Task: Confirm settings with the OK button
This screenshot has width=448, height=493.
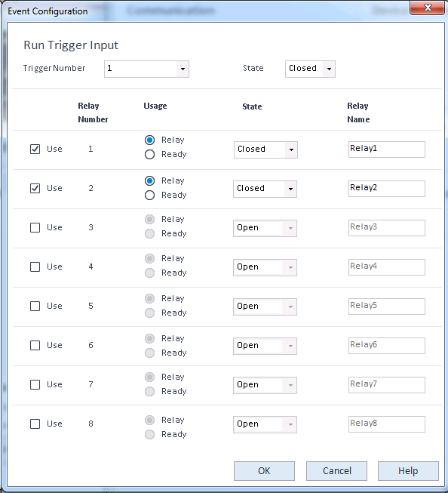Action: 264,471
